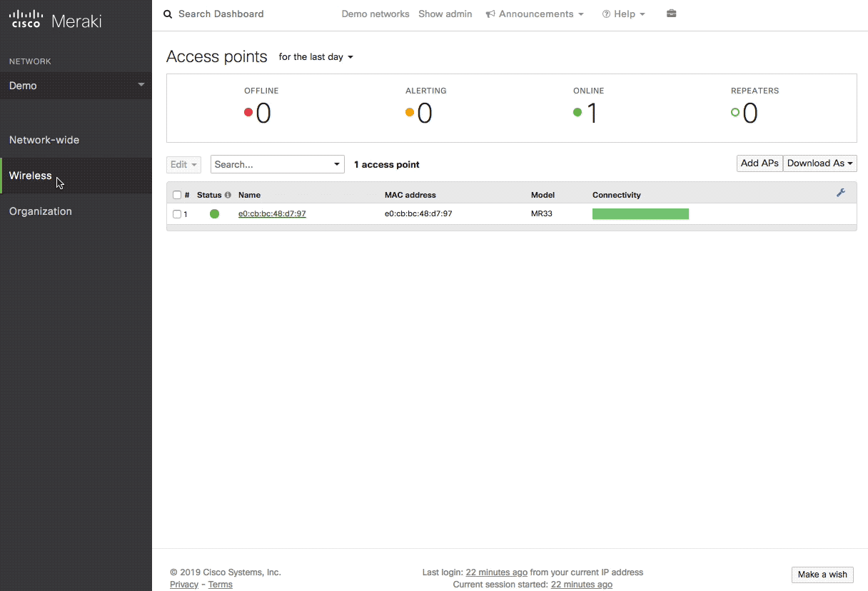
Task: Open the Terms link
Action: (221, 585)
